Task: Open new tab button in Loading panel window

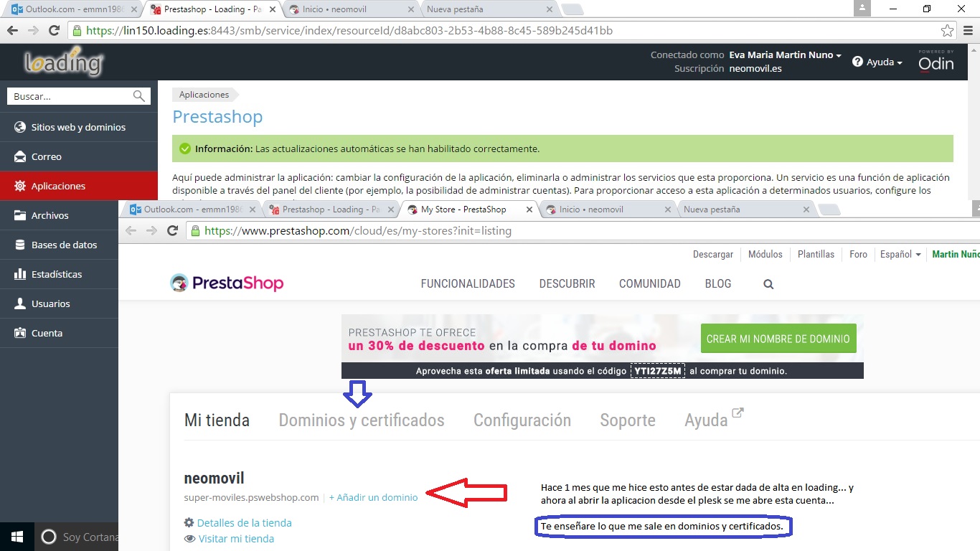Action: click(572, 9)
